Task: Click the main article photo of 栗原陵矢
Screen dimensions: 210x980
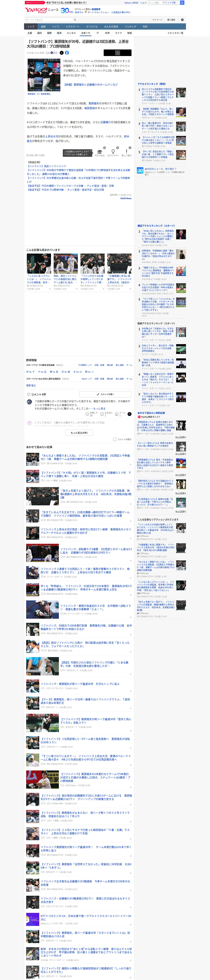Action: (44, 75)
